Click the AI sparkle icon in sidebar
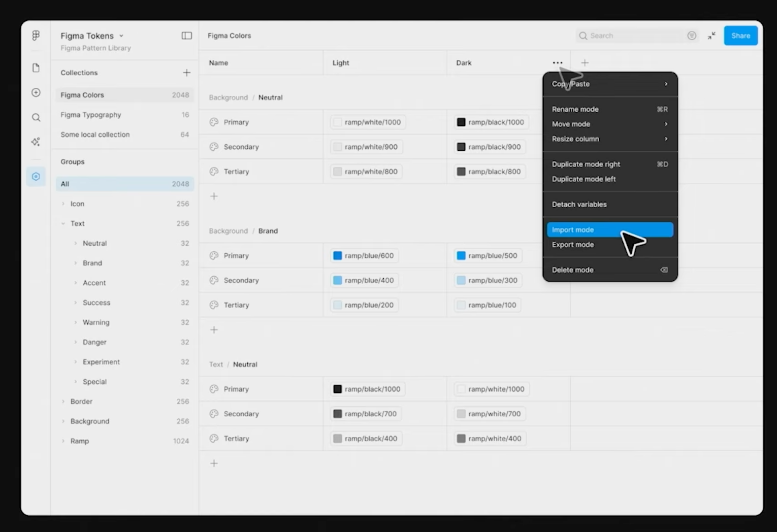The width and height of the screenshot is (777, 532). point(36,142)
